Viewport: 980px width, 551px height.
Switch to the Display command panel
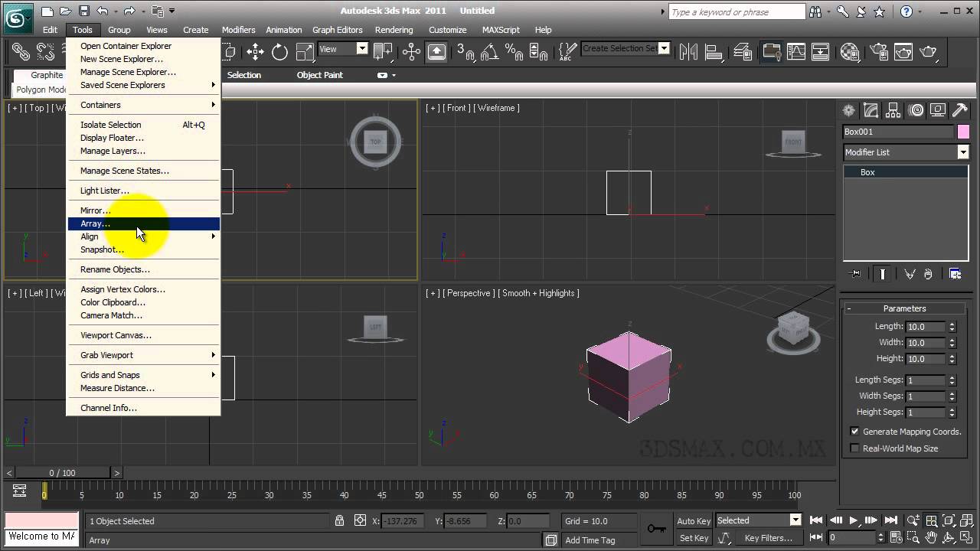[938, 111]
